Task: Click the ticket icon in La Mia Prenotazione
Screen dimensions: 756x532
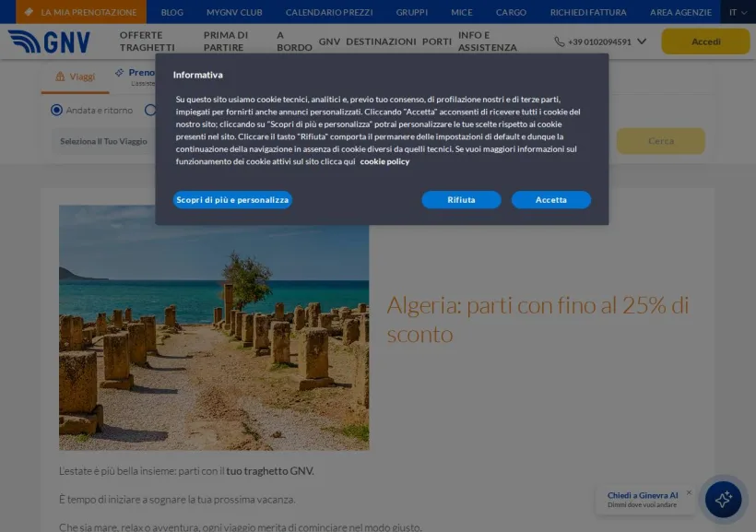Action: click(29, 12)
